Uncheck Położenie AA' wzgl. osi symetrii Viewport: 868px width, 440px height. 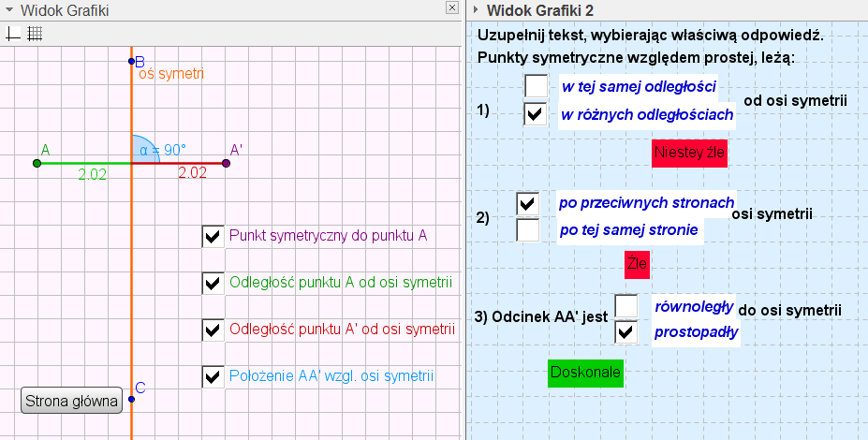(213, 377)
